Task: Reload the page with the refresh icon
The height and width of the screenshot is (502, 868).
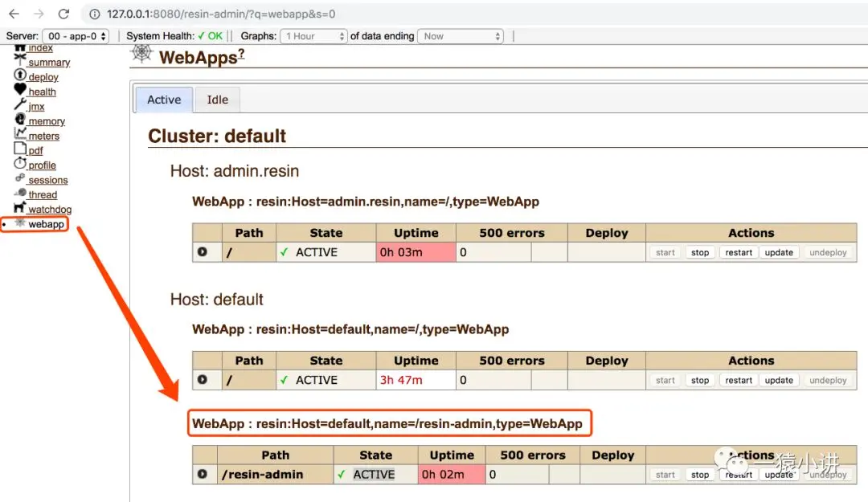Action: tap(63, 14)
